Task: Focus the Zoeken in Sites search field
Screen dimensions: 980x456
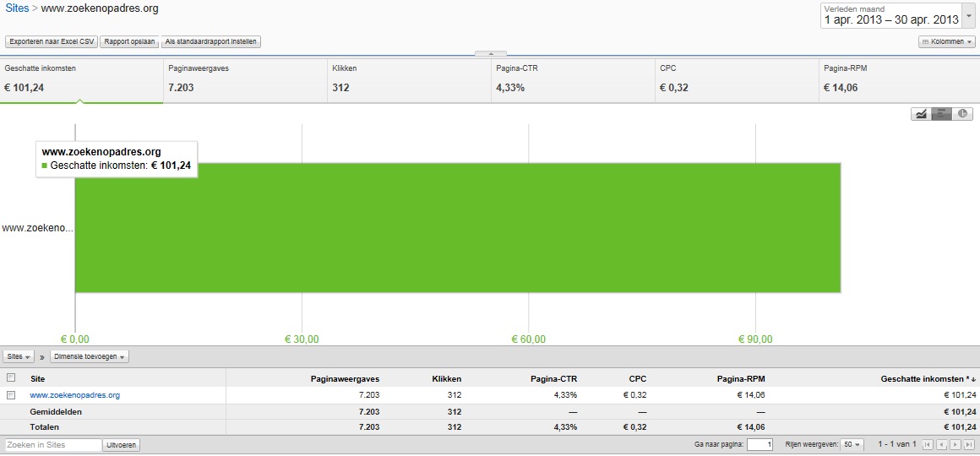Action: [52, 445]
